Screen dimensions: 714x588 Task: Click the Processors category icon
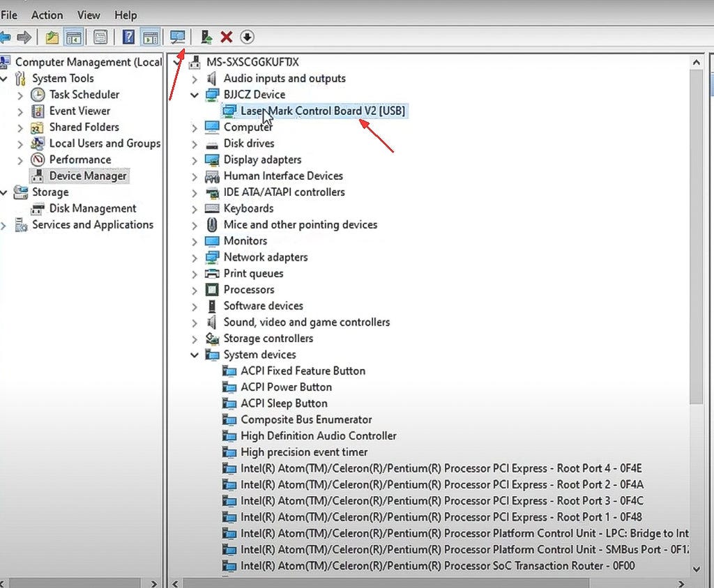212,290
